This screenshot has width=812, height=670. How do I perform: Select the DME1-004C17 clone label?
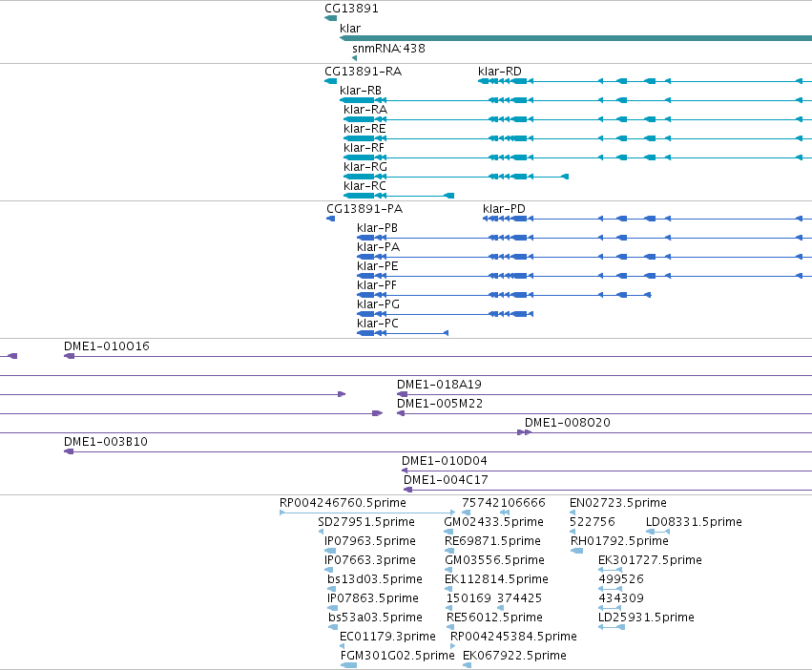tap(446, 480)
